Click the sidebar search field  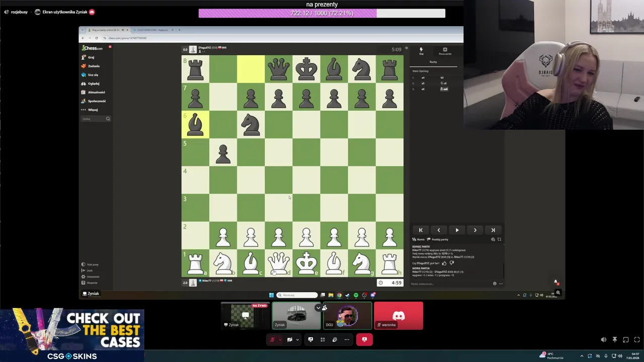pyautogui.click(x=96, y=119)
